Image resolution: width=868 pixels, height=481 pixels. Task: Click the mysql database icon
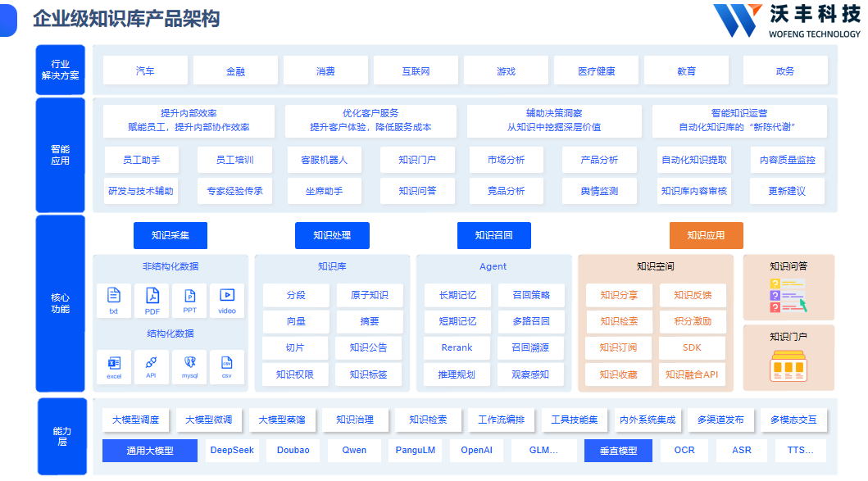coord(189,362)
